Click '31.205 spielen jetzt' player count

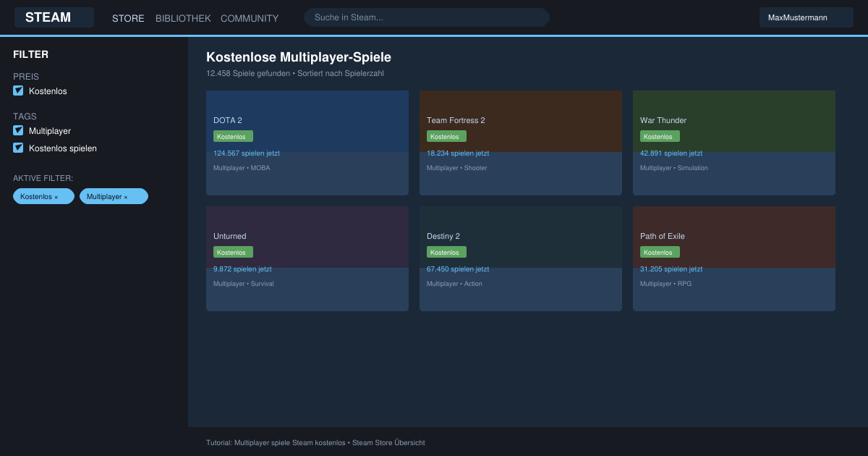point(671,269)
